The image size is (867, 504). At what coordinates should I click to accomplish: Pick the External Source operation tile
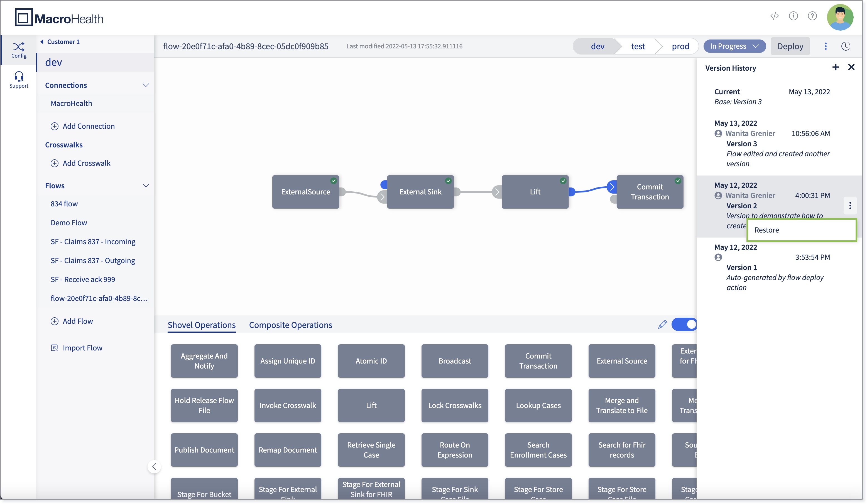point(622,361)
